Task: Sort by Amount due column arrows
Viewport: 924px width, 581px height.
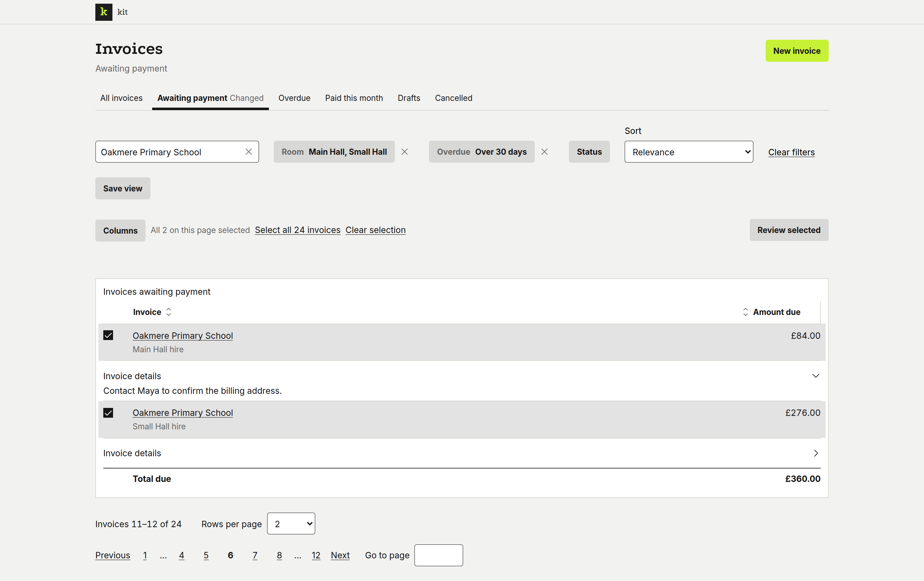Action: tap(745, 312)
